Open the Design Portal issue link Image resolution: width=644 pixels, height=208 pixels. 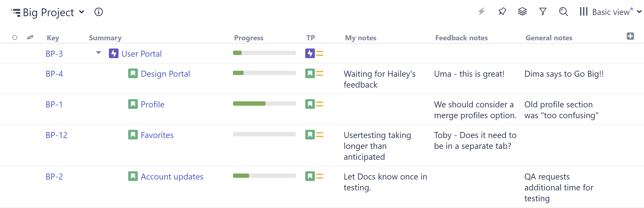[x=165, y=73]
